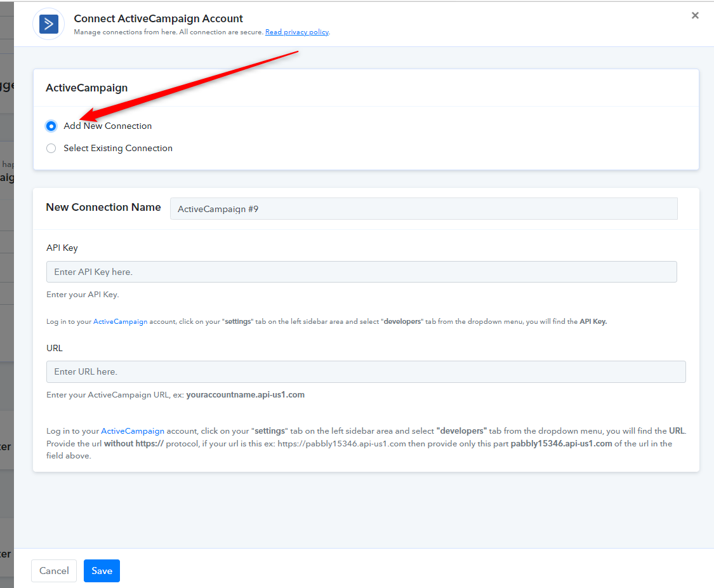Click bold 'pabbly15346.api-us1.com' example text
The image size is (714, 588).
tap(561, 444)
